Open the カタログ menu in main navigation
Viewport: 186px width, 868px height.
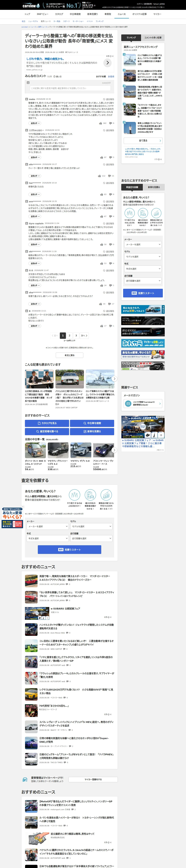(x=59, y=14)
